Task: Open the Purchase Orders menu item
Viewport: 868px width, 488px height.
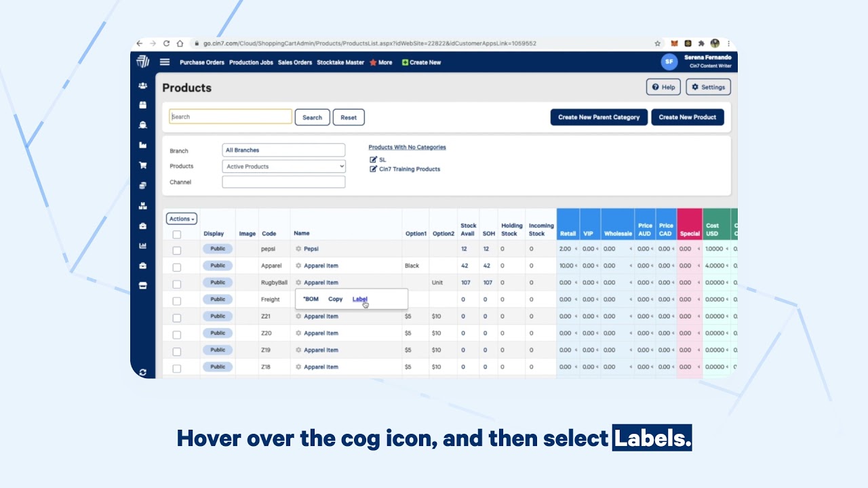Action: pos(202,62)
